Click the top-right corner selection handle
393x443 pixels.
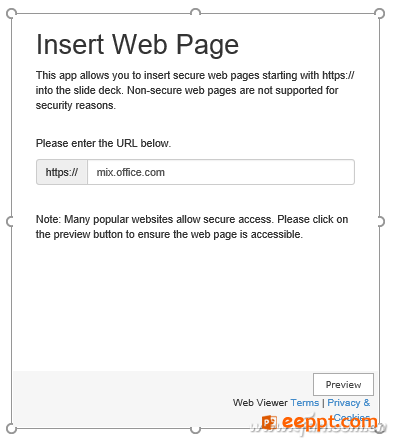pos(379,14)
